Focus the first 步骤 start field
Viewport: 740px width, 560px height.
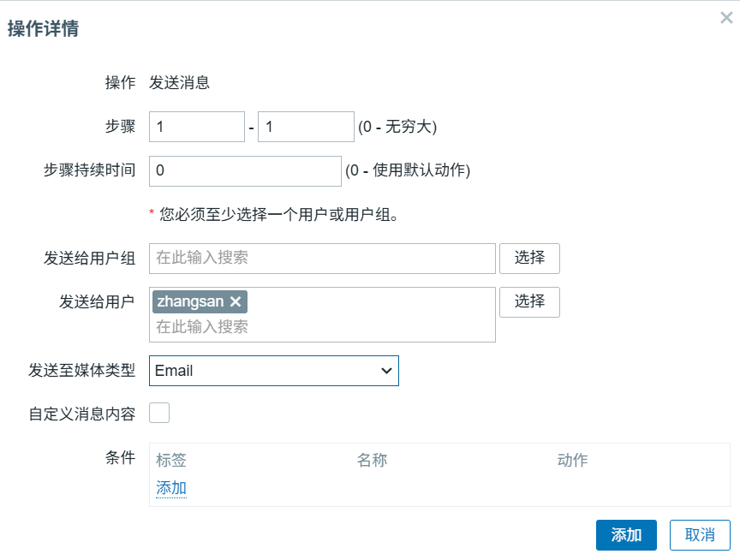tap(197, 127)
